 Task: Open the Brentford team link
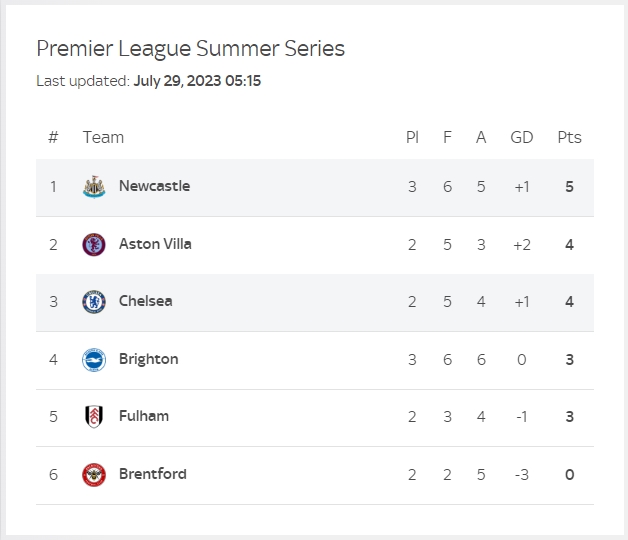[152, 474]
